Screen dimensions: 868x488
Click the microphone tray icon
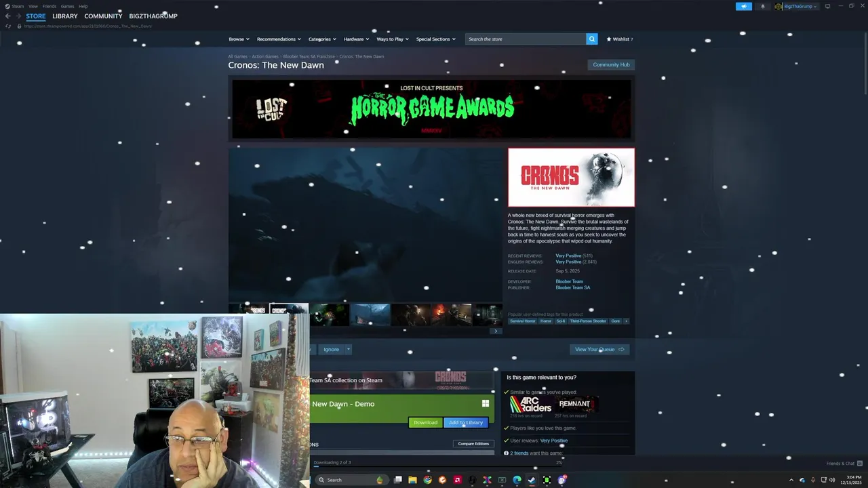(x=812, y=480)
